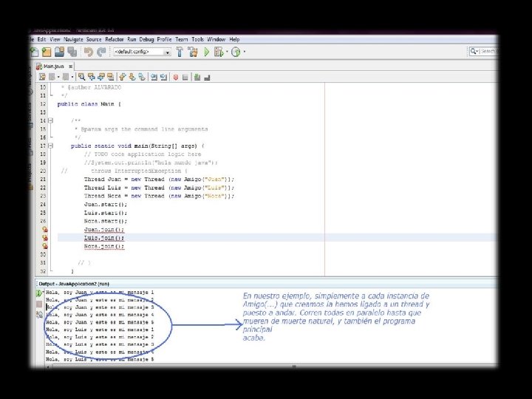Click the line 'Luis.join();'
This screenshot has height=399, width=532.
pyautogui.click(x=104, y=238)
